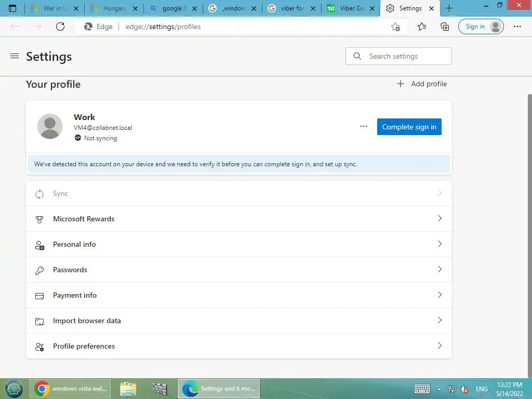Add this page to favorites star
This screenshot has height=399, width=532.
(x=395, y=26)
